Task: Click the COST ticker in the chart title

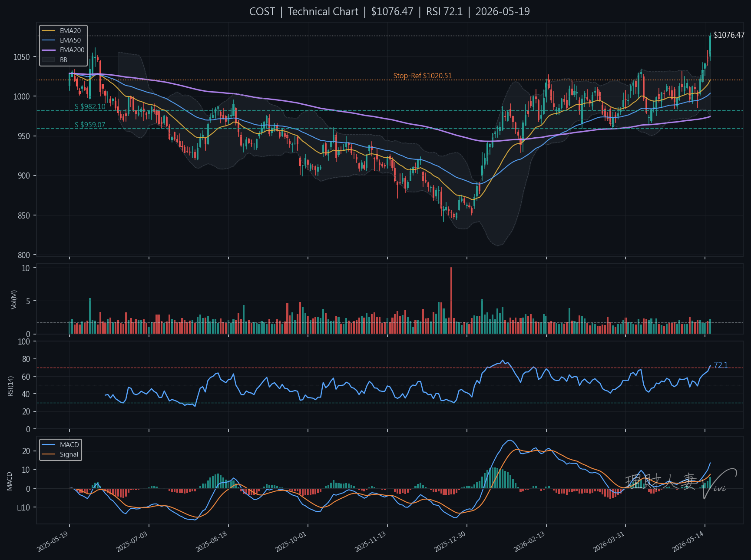Action: pos(262,12)
